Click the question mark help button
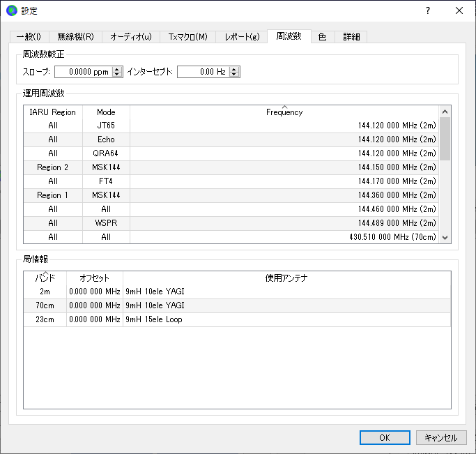Viewport: 476px width, 454px height. pos(428,11)
